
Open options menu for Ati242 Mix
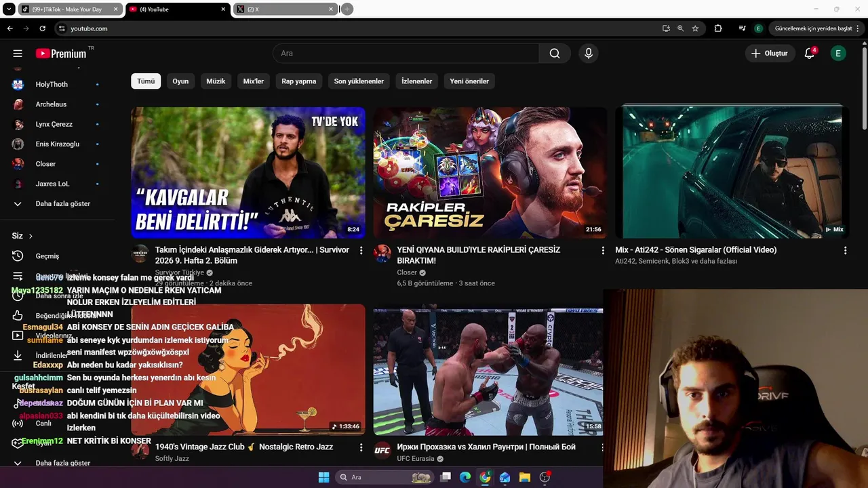[x=845, y=251]
